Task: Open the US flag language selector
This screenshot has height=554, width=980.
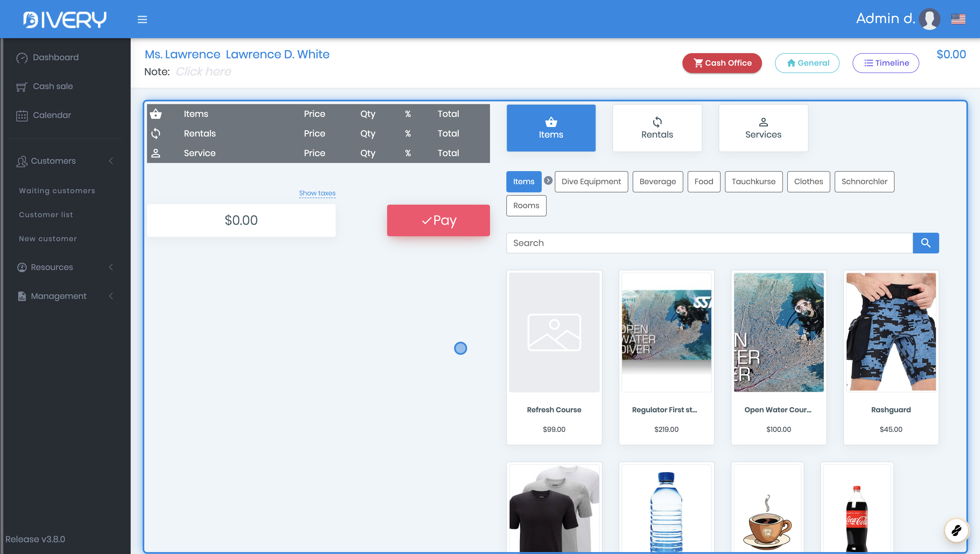Action: pos(958,19)
